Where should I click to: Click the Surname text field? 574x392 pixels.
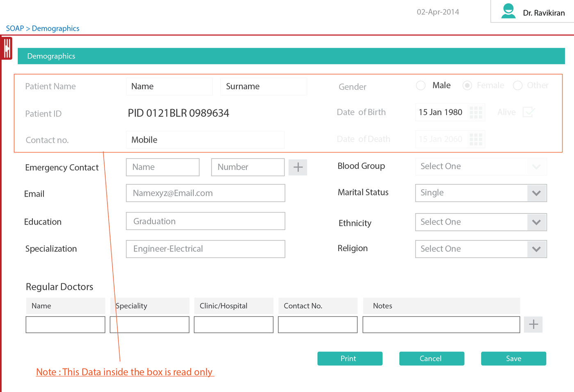coord(263,86)
